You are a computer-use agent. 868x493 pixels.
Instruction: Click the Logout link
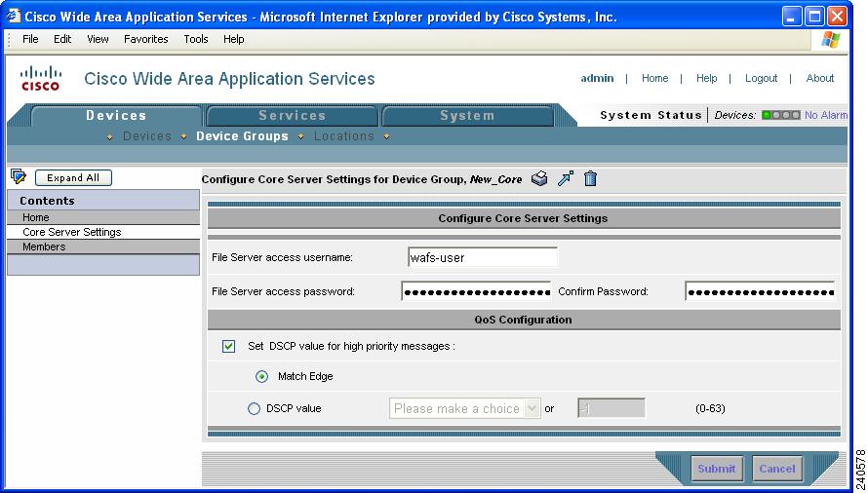click(x=761, y=78)
